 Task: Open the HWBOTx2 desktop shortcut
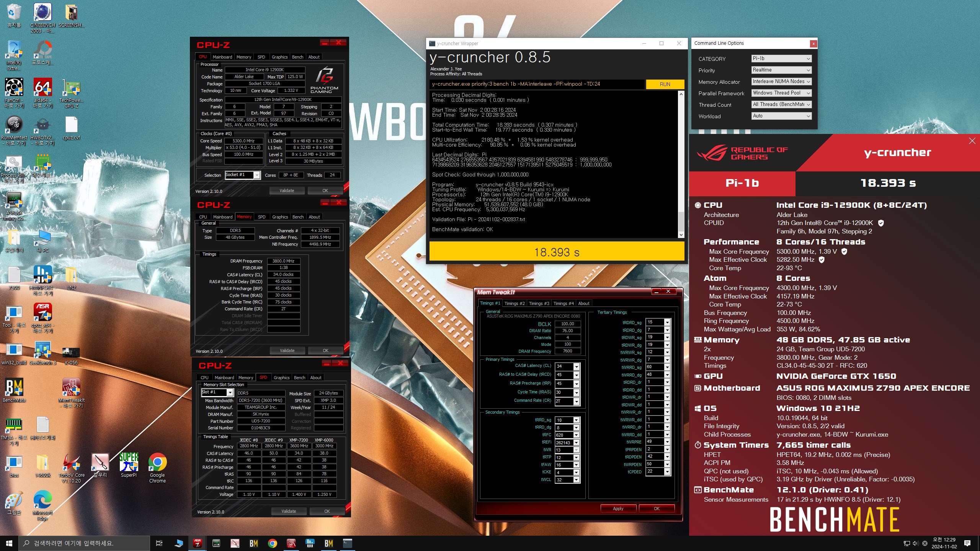[x=42, y=130]
